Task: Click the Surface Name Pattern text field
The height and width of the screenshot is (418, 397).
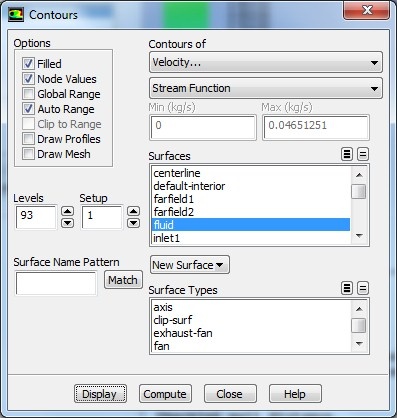Action: (56, 283)
